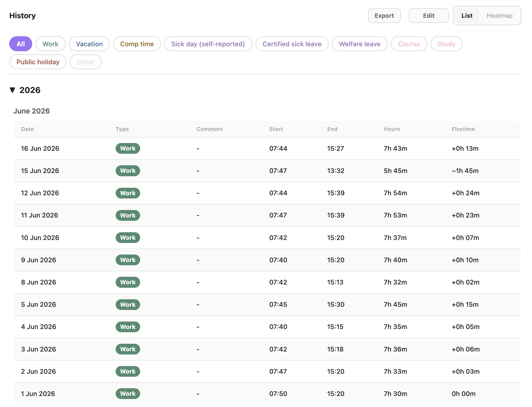The image size is (532, 407).
Task: Click the 7h 37m hours value
Action: point(395,238)
